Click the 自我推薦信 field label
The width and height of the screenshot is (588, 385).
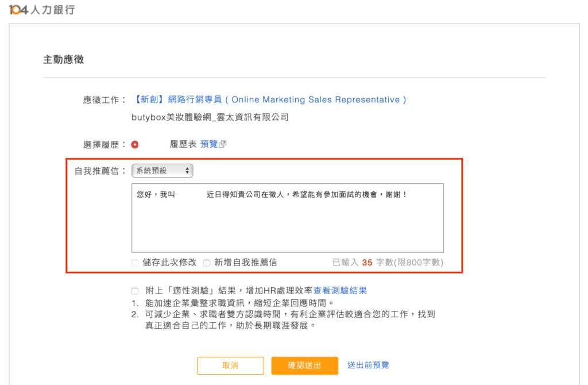coord(100,170)
